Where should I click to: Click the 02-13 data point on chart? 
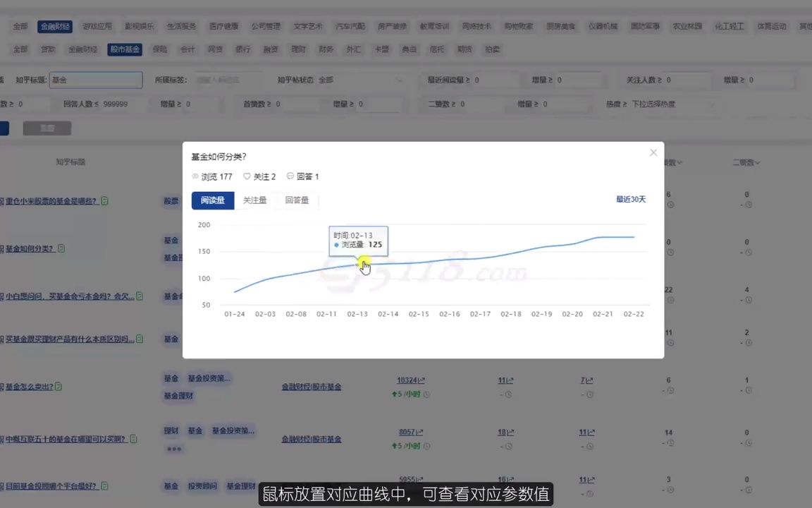click(357, 265)
